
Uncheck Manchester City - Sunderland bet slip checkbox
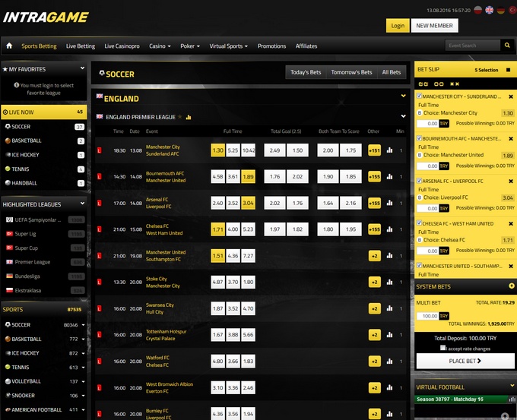click(x=419, y=96)
